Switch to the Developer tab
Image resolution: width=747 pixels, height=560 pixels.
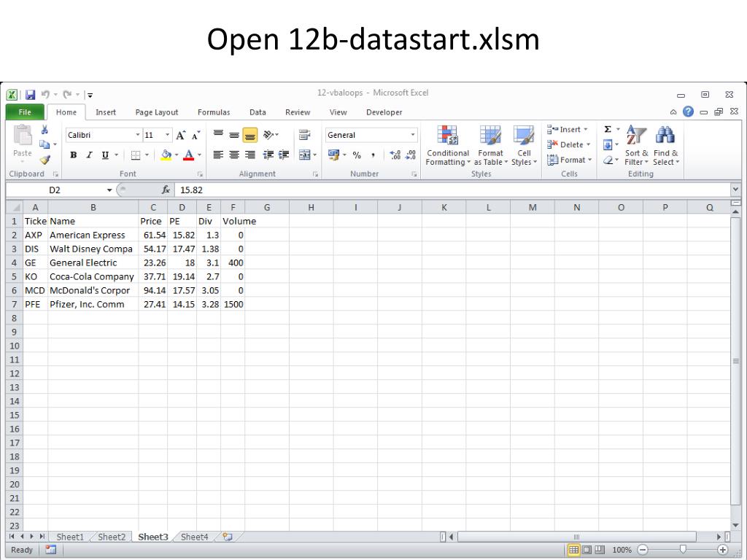(384, 112)
